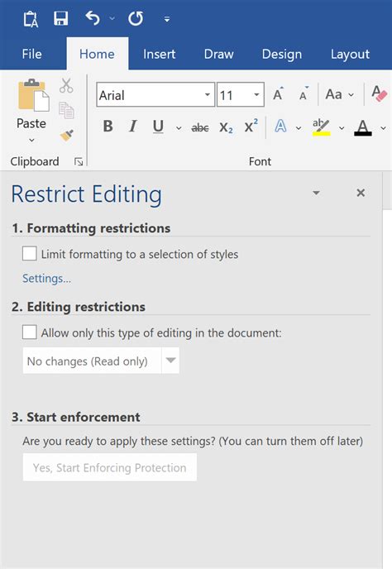The width and height of the screenshot is (392, 569).
Task: Increase font size with the larger A
Action: coord(278,94)
